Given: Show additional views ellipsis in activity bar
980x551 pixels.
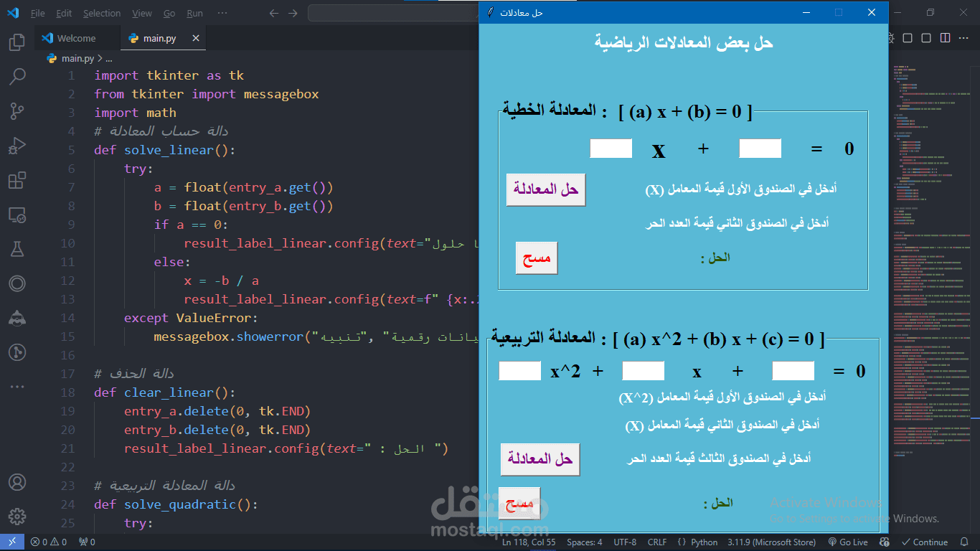Looking at the screenshot, I should click(x=17, y=387).
